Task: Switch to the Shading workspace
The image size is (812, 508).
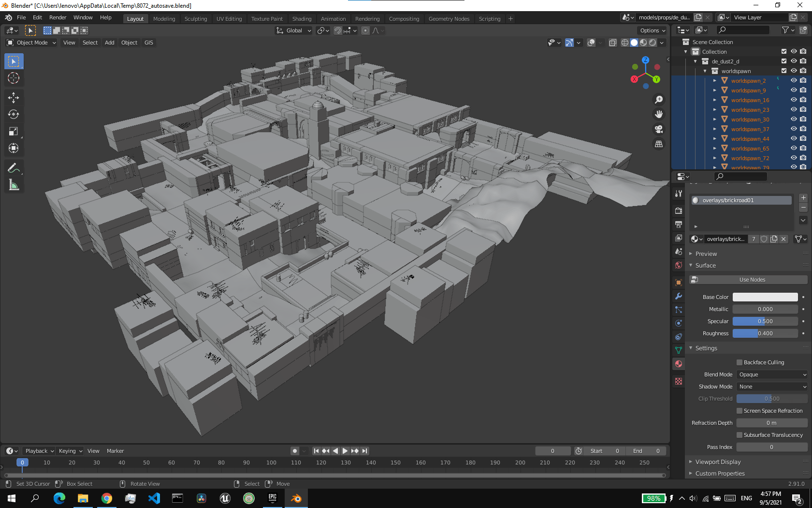Action: click(302, 18)
